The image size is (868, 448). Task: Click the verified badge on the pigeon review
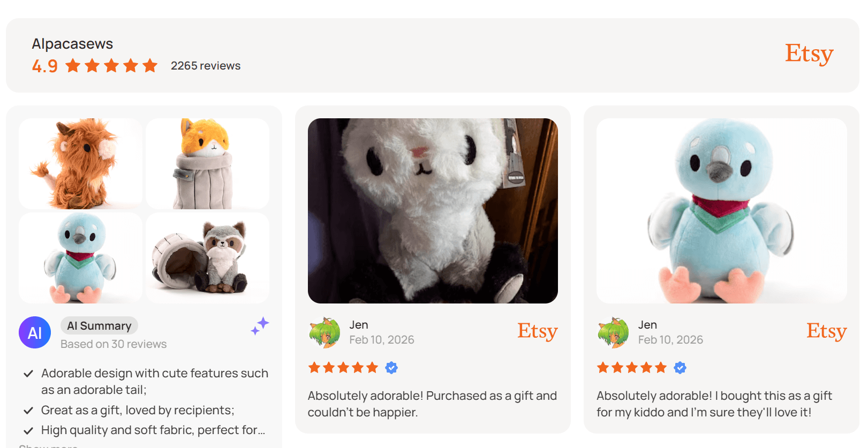680,367
